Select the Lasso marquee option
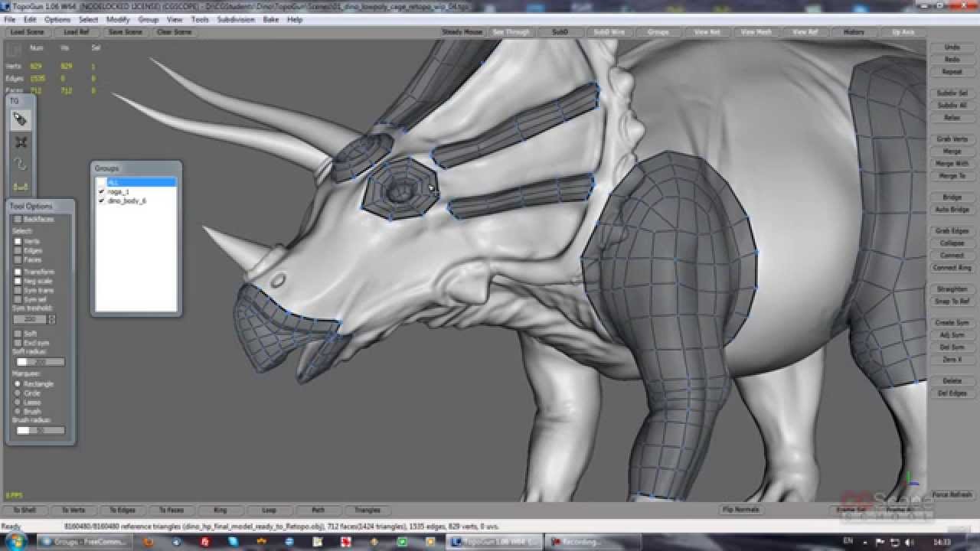 click(18, 403)
